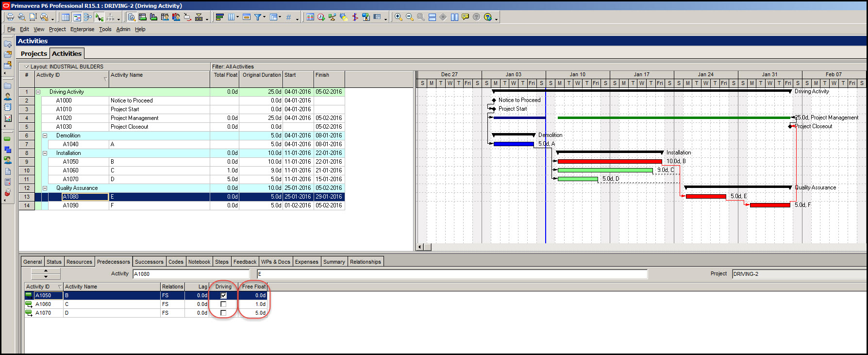Viewport: 868px width, 355px height.
Task: Uncheck Driving checkbox for predecessor A1050
Action: [x=223, y=295]
